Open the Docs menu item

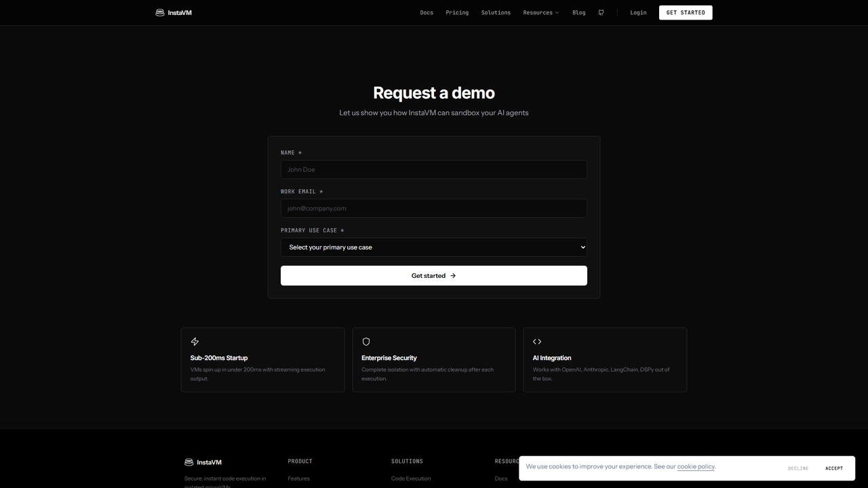427,12
